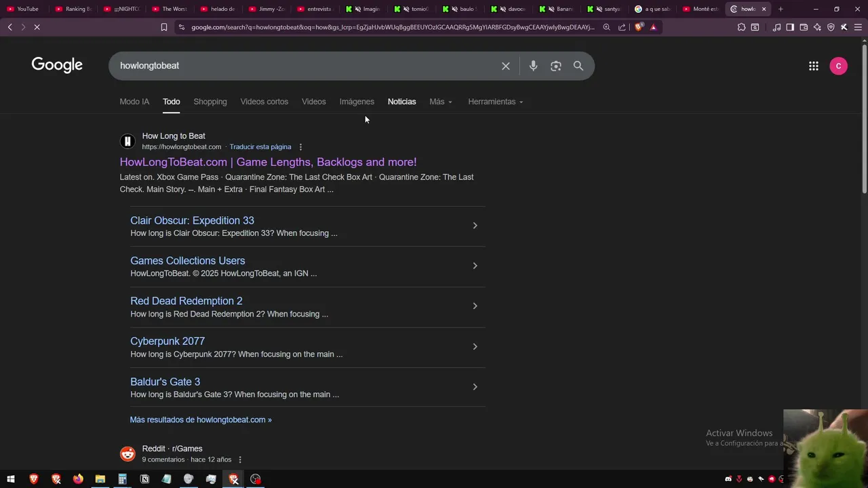Unmute the 'Imagin' tab via its speaker icon

pyautogui.click(x=358, y=9)
